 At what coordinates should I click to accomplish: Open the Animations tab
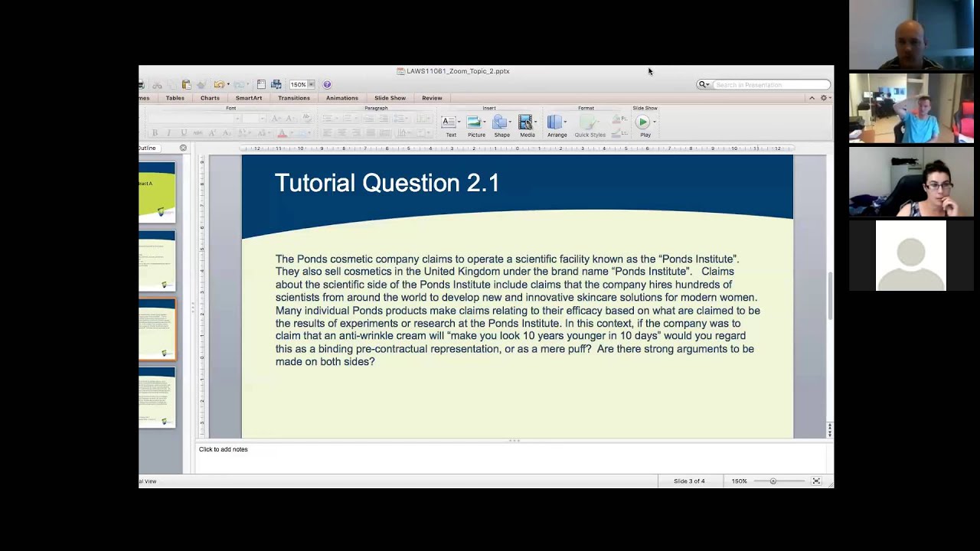point(341,98)
